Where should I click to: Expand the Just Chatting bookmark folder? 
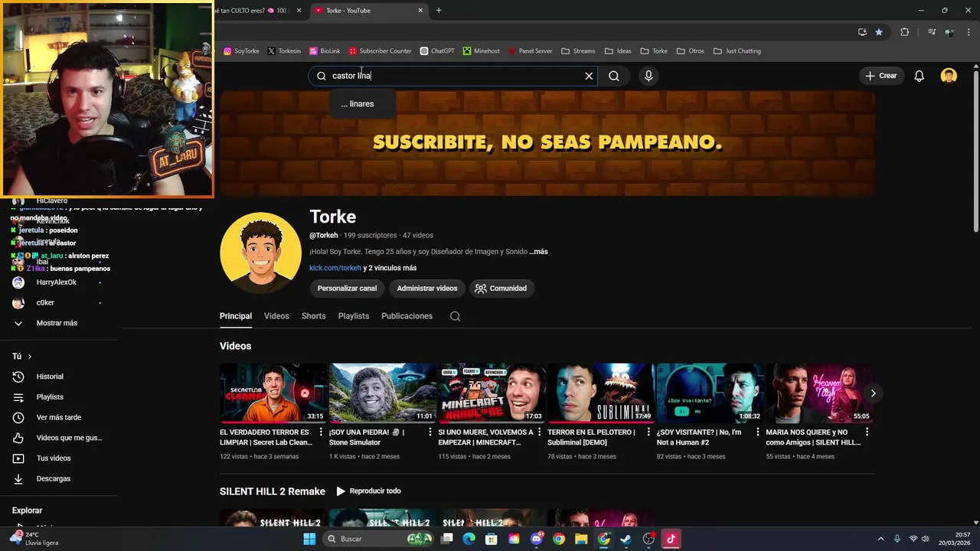[x=737, y=51]
